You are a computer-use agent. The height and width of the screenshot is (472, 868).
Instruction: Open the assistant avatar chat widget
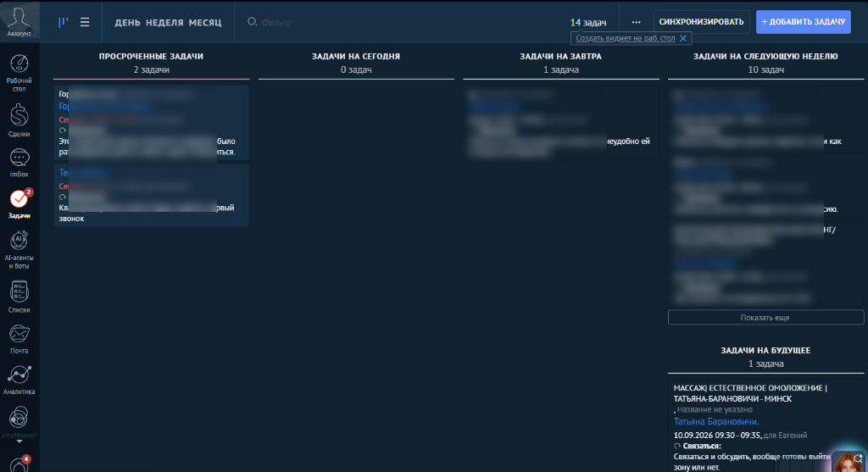click(847, 462)
